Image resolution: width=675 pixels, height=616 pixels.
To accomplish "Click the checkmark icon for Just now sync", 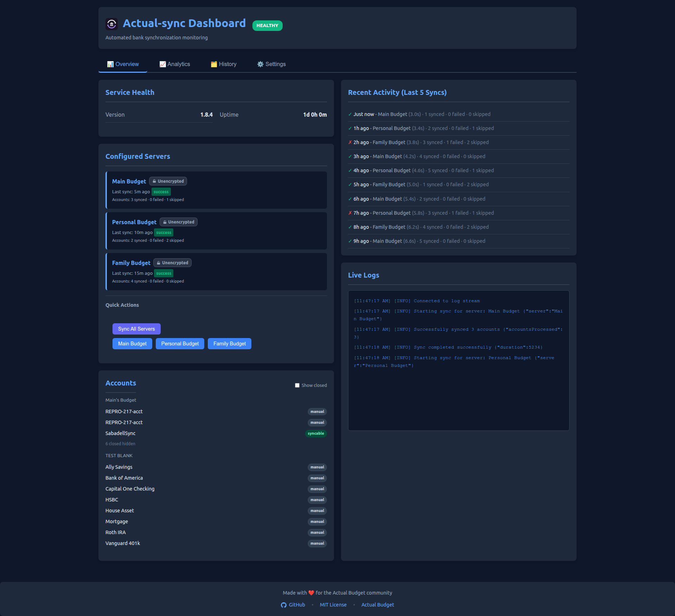I will tap(350, 114).
